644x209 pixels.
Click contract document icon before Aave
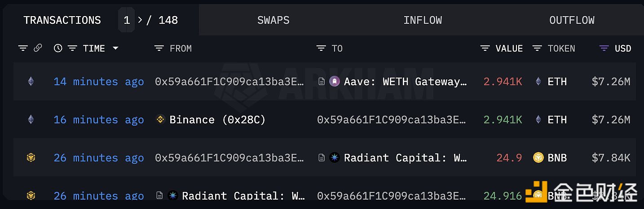[321, 82]
